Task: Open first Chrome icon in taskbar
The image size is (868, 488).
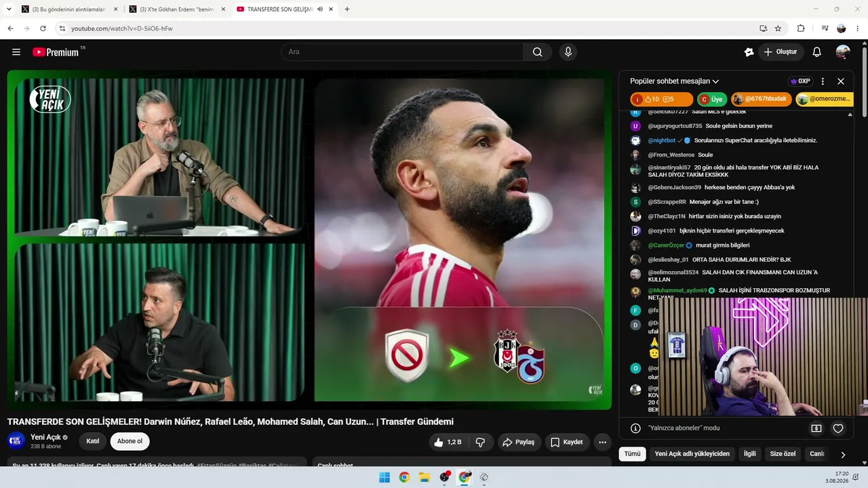Action: coord(404,477)
